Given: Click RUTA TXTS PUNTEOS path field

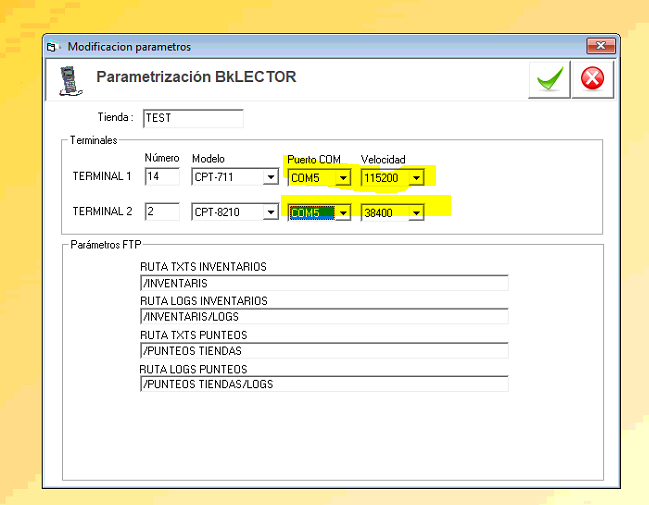Looking at the screenshot, I should (324, 351).
